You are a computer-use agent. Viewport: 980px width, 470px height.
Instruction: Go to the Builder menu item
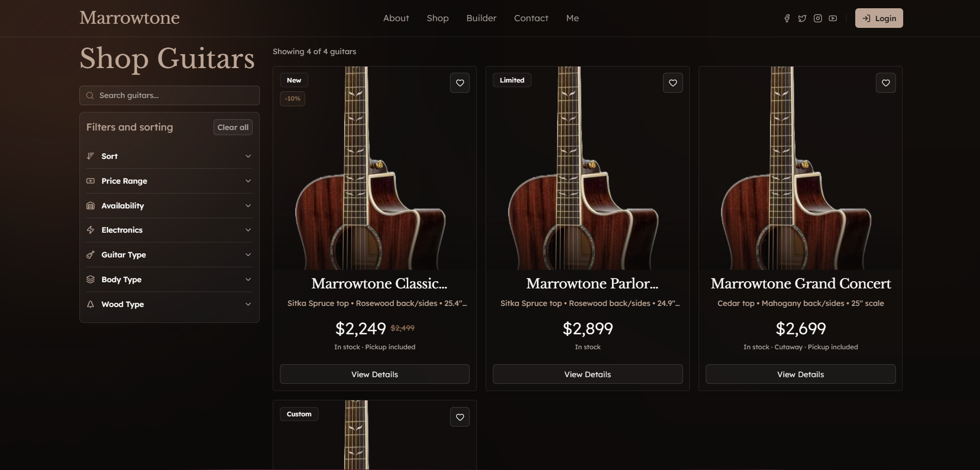click(481, 18)
